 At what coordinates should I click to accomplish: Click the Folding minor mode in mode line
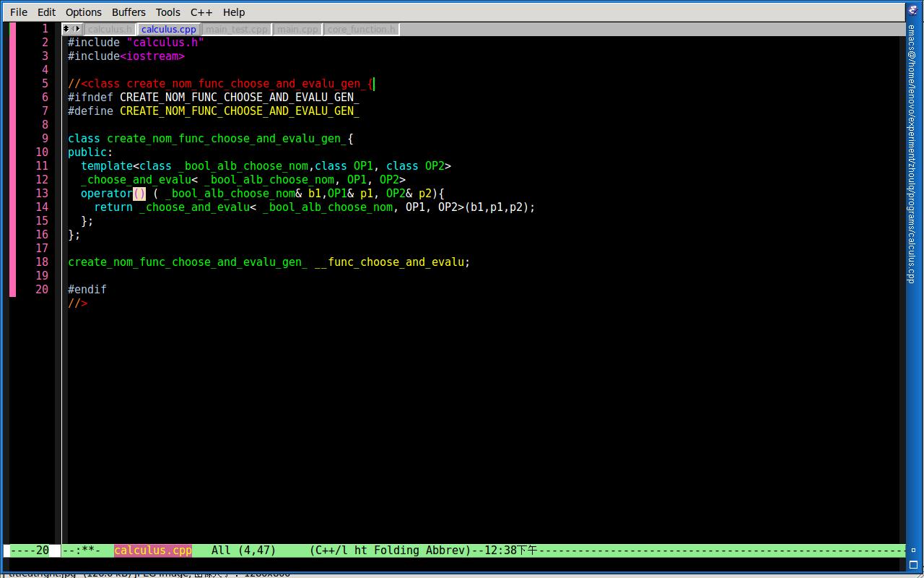click(396, 550)
